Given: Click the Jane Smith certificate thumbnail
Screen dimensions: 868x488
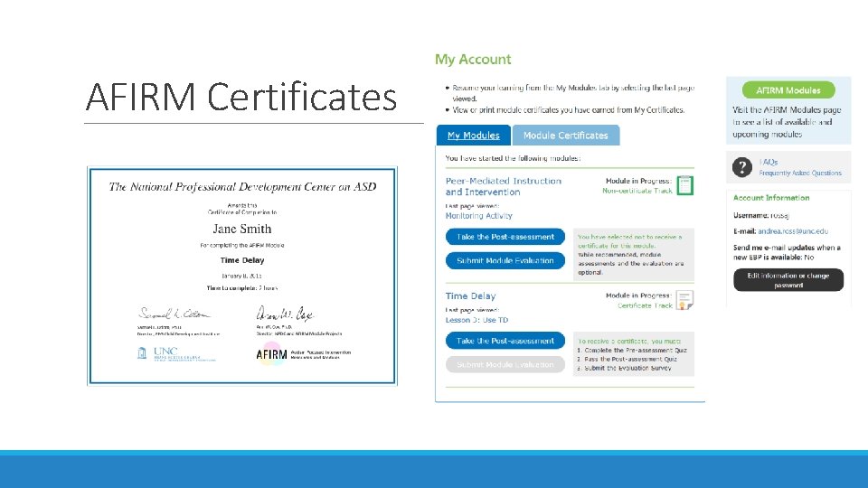Looking at the screenshot, I should coord(242,277).
